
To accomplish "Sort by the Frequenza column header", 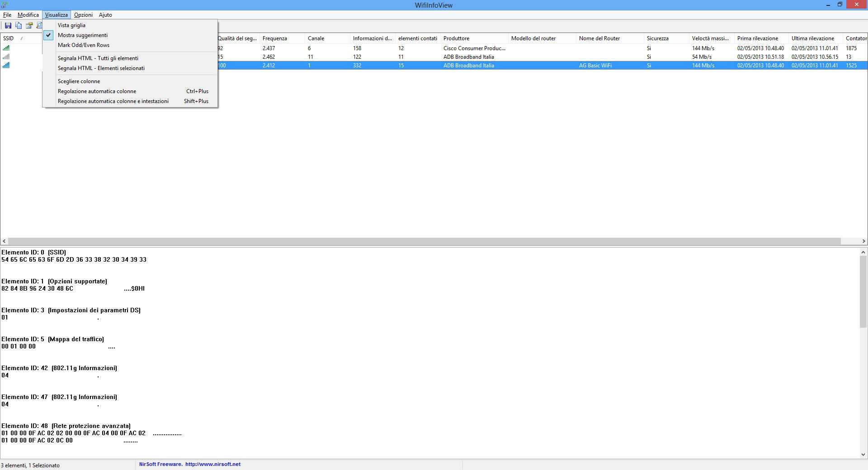I will click(x=282, y=38).
